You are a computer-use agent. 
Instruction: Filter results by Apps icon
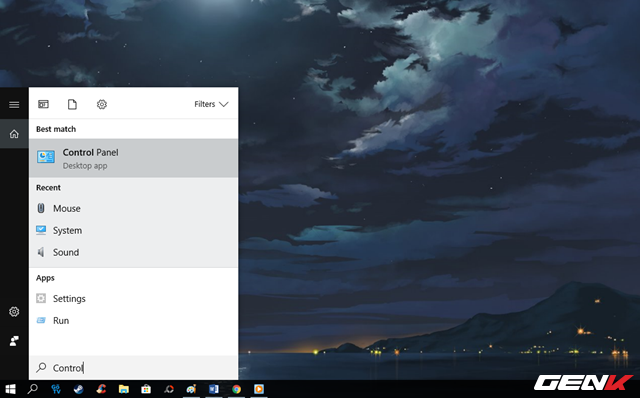click(43, 105)
